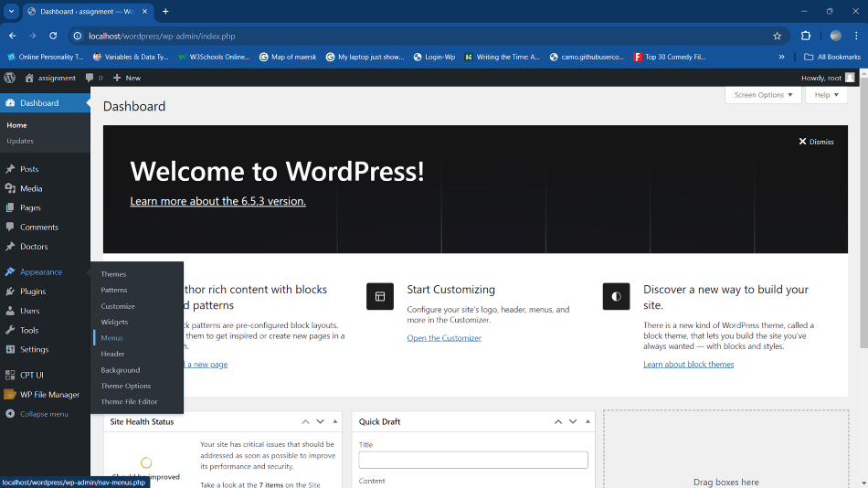Open the comments bubble icon in admin bar
This screenshot has height=488, width=868.
90,78
